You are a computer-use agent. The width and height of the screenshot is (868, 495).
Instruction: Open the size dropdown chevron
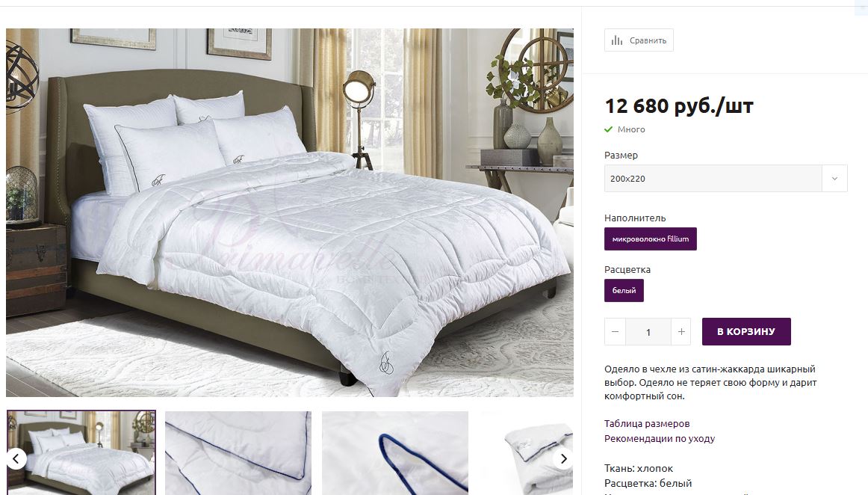pos(834,179)
